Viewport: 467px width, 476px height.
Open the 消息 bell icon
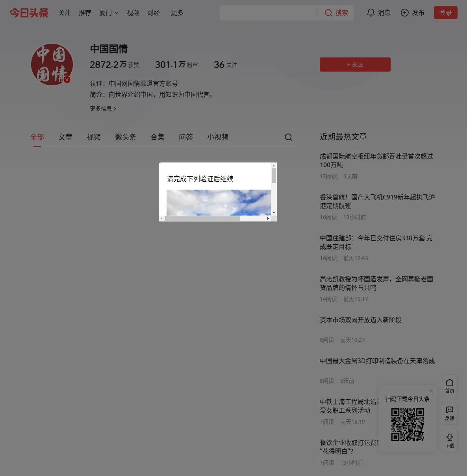[x=371, y=13]
